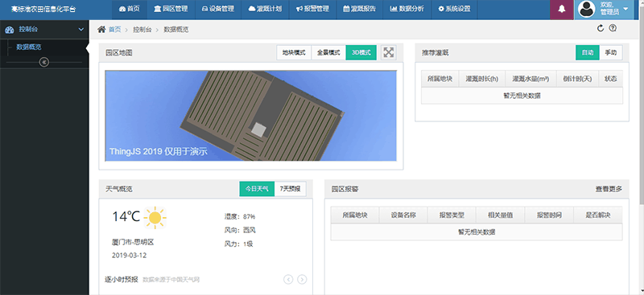Click the fullscreen map expand icon
This screenshot has width=644, height=295.
389,52
